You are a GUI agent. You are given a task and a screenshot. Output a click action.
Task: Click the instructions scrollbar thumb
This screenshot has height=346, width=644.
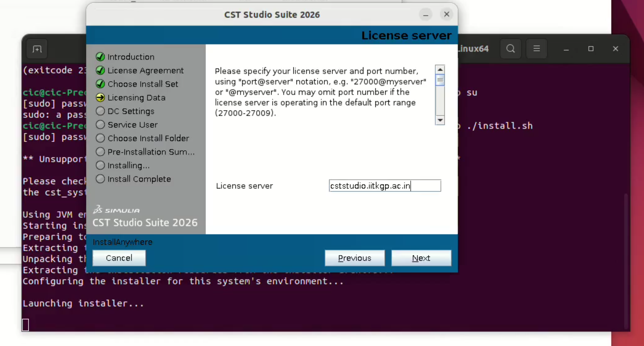(x=440, y=80)
